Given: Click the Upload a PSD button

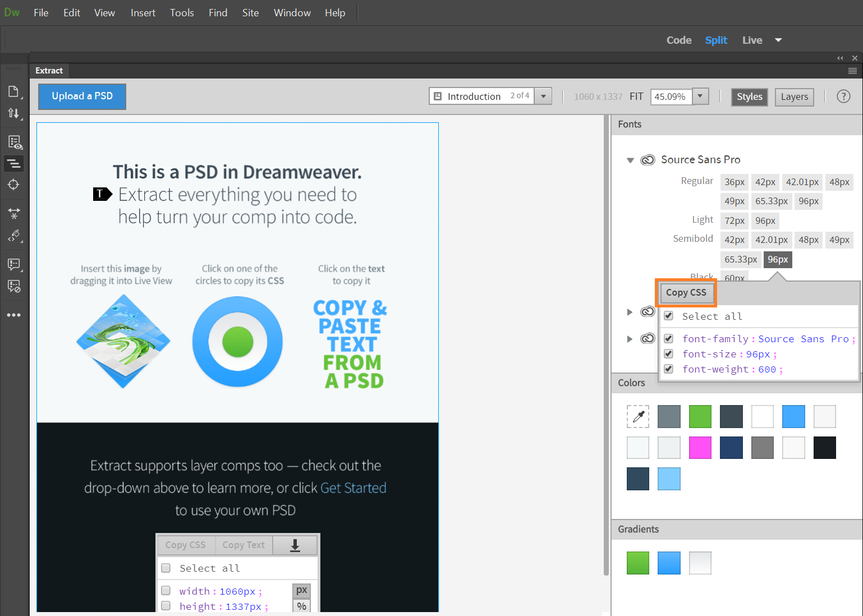Looking at the screenshot, I should coord(82,96).
